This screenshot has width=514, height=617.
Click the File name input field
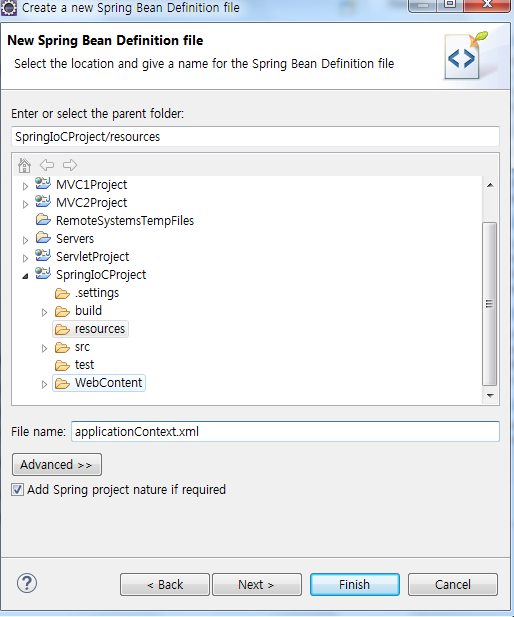coord(285,432)
